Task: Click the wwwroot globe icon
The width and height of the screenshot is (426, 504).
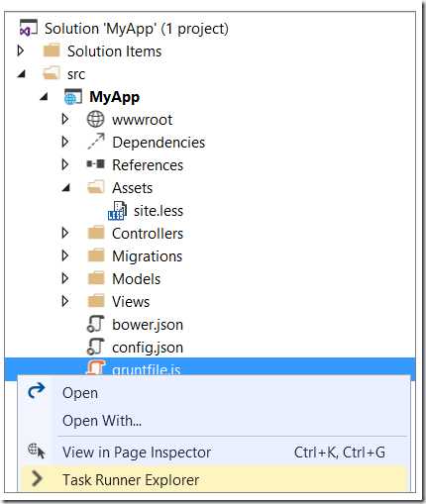Action: [96, 119]
